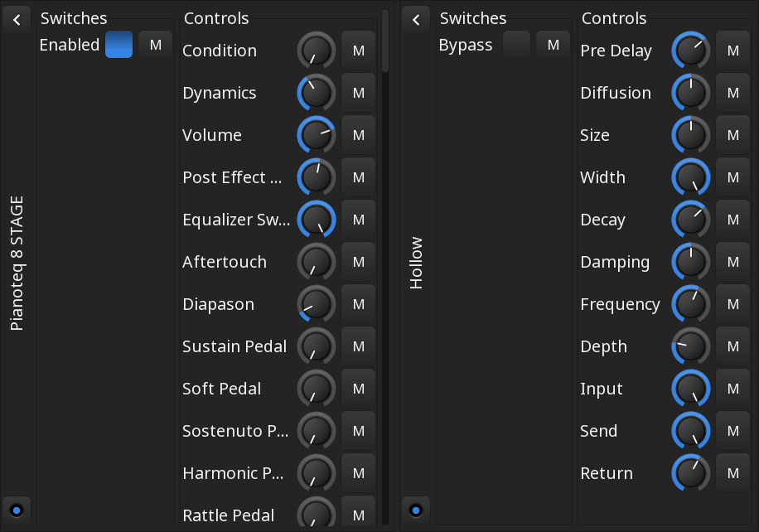The height and width of the screenshot is (532, 759).
Task: Click the Width knob
Action: 691,177
